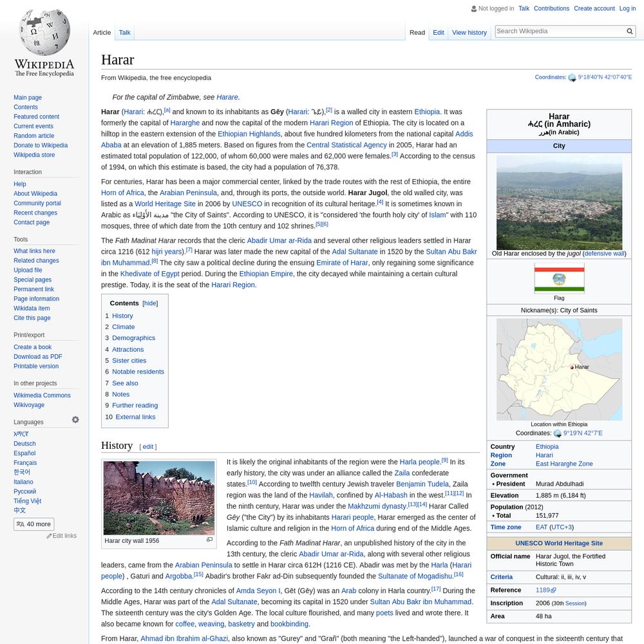Jump to History in contents
Screen dimensions: 644x644
122,316
